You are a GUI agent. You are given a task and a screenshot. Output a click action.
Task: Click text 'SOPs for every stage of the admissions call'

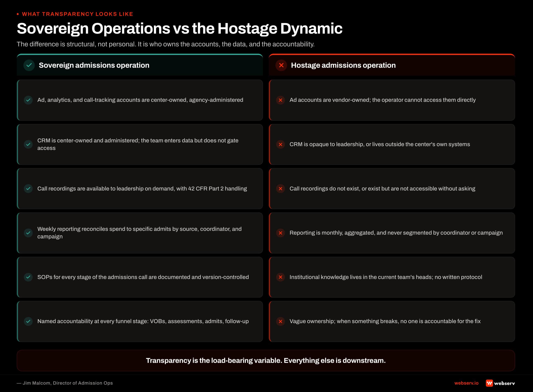tap(143, 277)
